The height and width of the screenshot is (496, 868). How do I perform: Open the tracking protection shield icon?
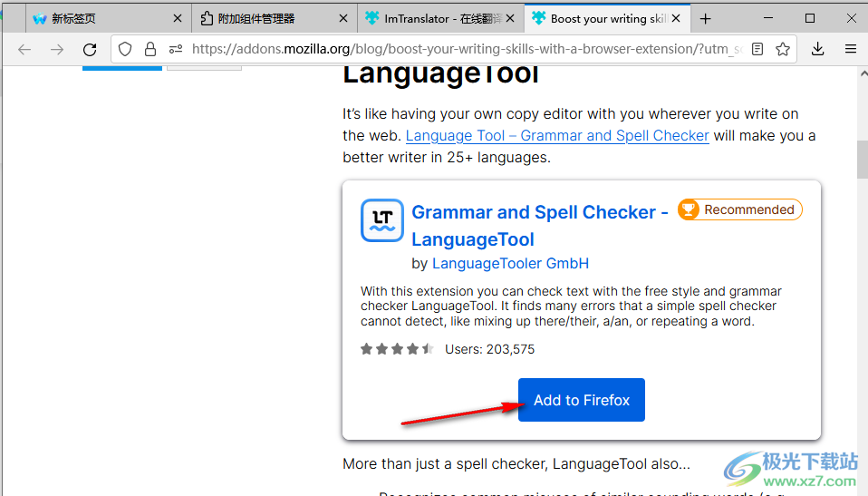125,49
